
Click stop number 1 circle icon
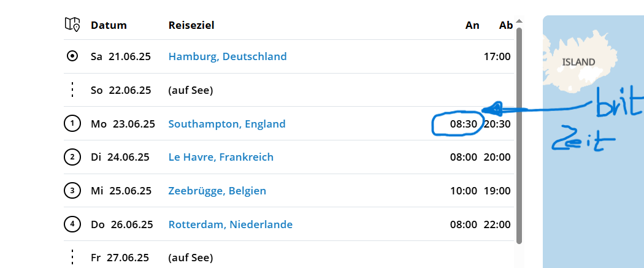[72, 124]
